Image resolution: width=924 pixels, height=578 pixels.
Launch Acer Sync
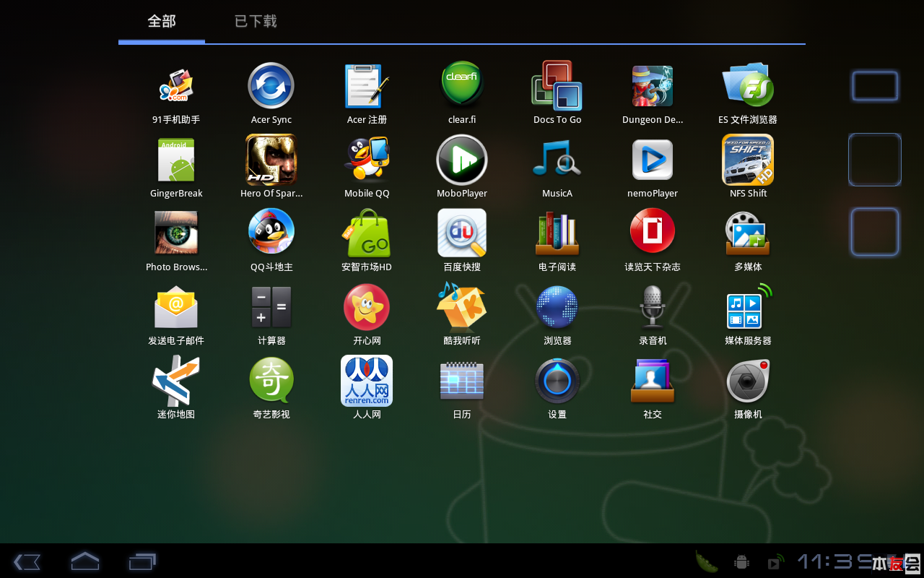271,87
